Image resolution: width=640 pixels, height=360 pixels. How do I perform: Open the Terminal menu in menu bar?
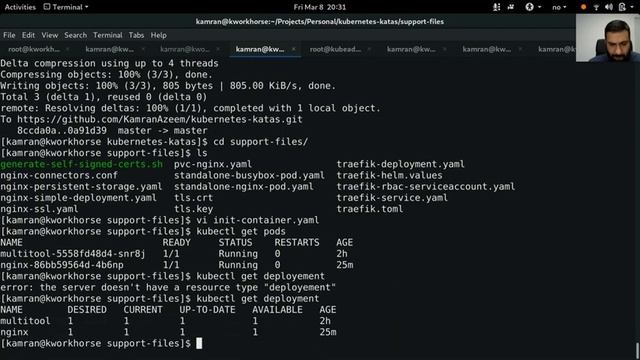(108, 35)
